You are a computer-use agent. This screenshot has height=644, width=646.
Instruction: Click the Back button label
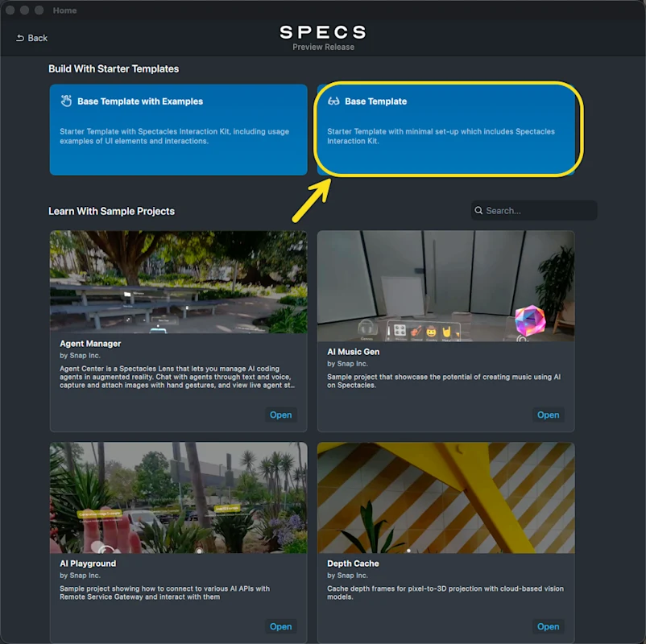pyautogui.click(x=38, y=38)
